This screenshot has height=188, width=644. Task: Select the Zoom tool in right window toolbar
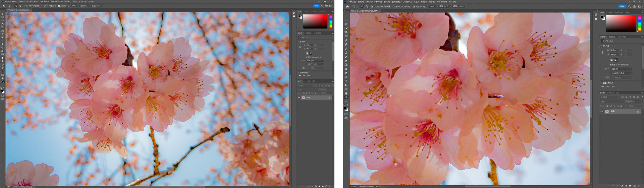346,97
